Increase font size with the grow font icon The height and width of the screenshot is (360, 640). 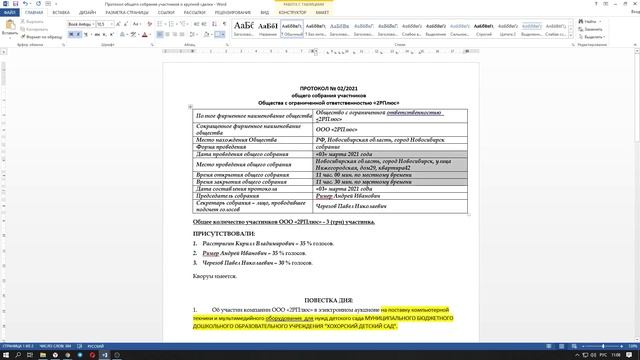(118, 24)
